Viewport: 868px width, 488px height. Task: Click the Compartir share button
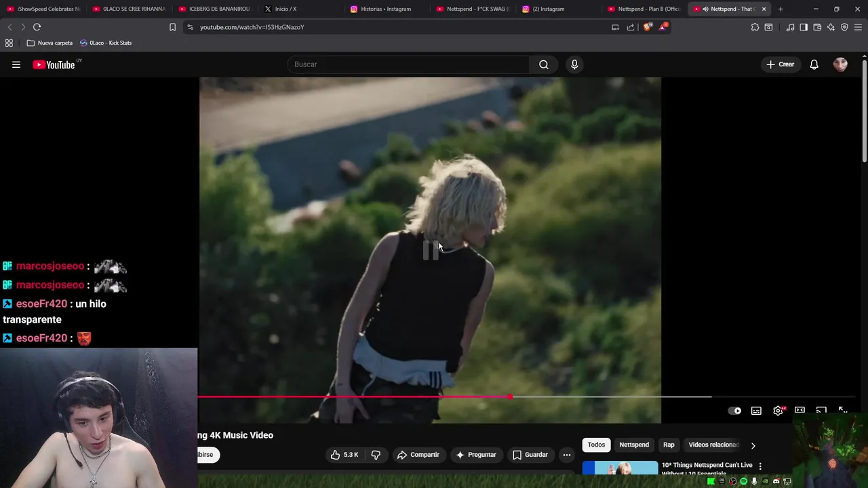click(x=418, y=455)
